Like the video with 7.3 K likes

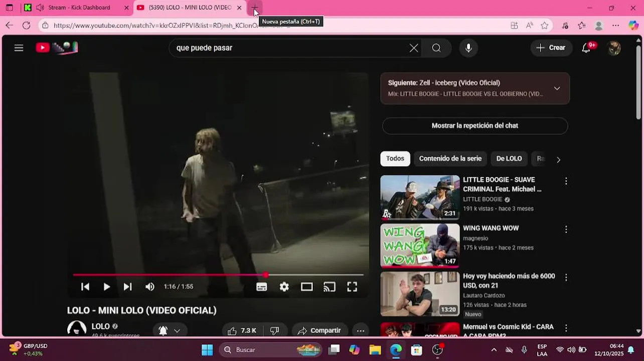242,330
